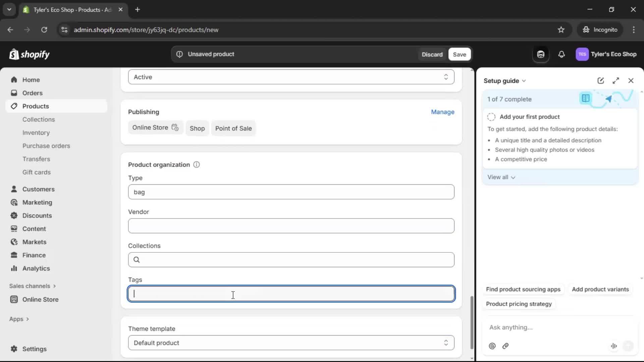Click the Shopify logo icon
The width and height of the screenshot is (644, 362).
pos(14,54)
